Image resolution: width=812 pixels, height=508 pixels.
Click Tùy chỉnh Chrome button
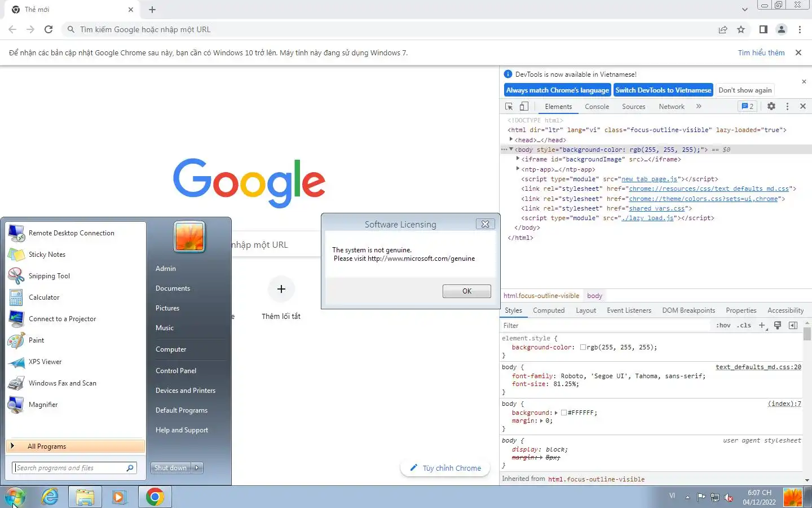445,468
